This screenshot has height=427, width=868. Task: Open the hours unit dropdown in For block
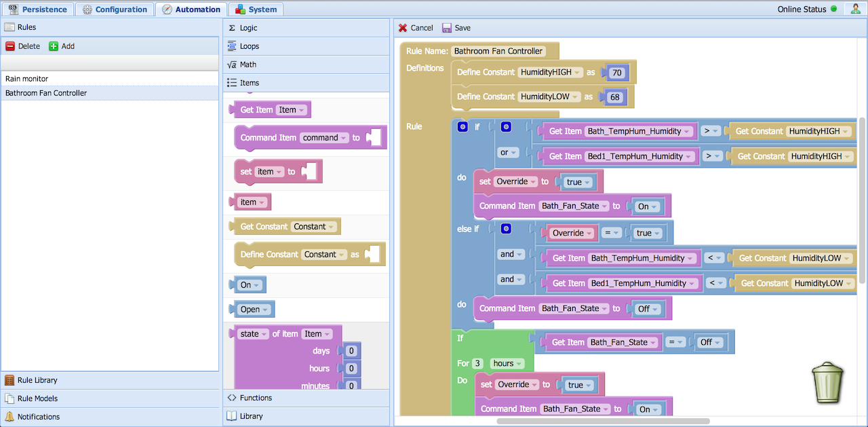tap(507, 363)
